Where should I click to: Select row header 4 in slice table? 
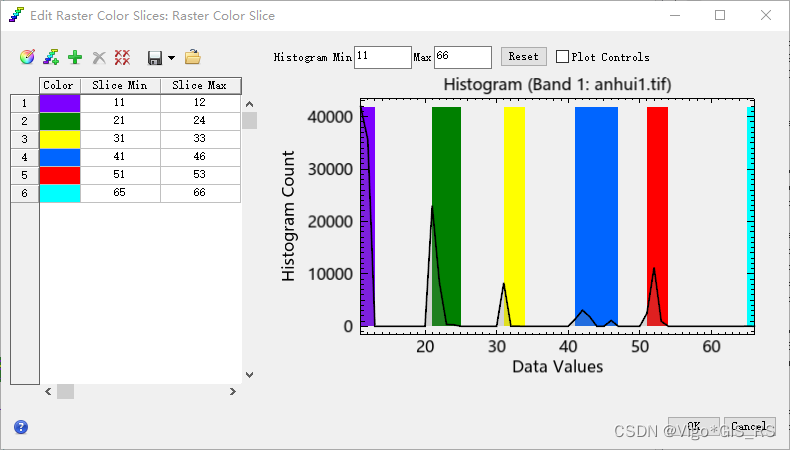25,157
